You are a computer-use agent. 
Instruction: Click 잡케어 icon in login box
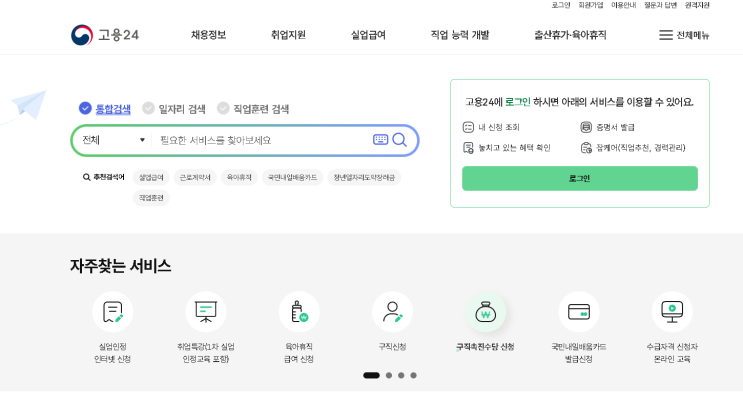586,148
